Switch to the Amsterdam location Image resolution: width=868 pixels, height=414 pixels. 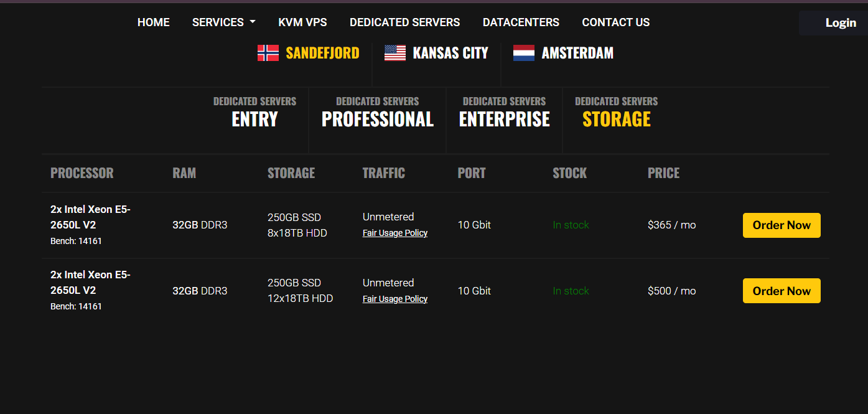[577, 53]
